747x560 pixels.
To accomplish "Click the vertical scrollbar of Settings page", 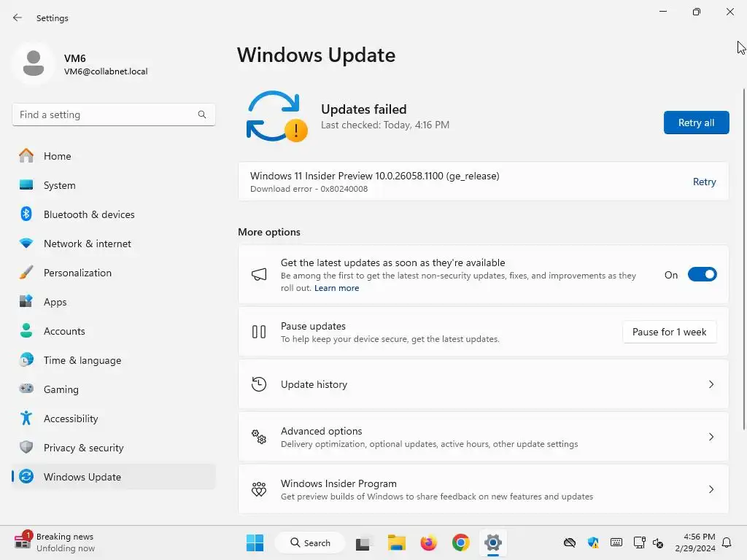I will click(743, 259).
